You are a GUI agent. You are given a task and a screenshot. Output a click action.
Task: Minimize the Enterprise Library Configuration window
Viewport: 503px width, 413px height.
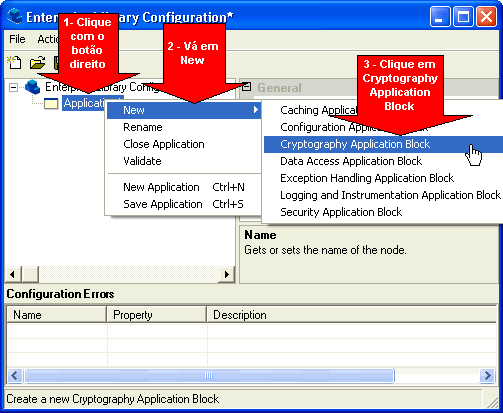[x=440, y=16]
